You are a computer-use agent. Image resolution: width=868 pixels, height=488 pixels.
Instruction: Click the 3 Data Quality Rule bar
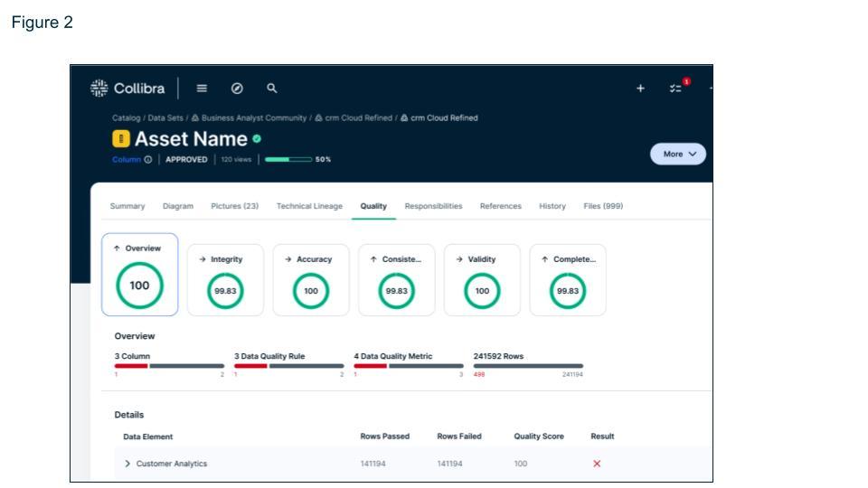pos(289,366)
